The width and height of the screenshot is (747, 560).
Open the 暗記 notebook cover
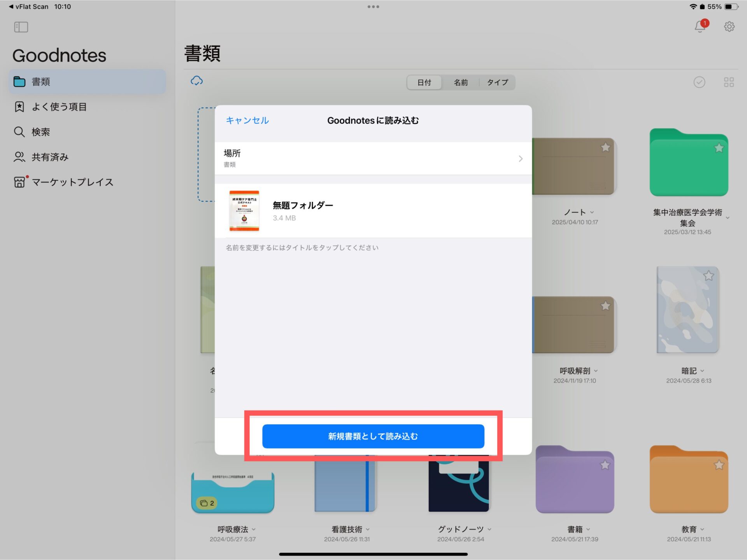tap(688, 310)
